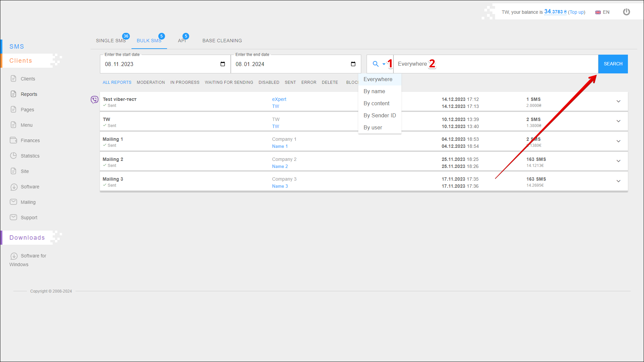Viewport: 644px width, 362px height.
Task: Switch to the SINGLE SMS tab
Action: point(111,41)
